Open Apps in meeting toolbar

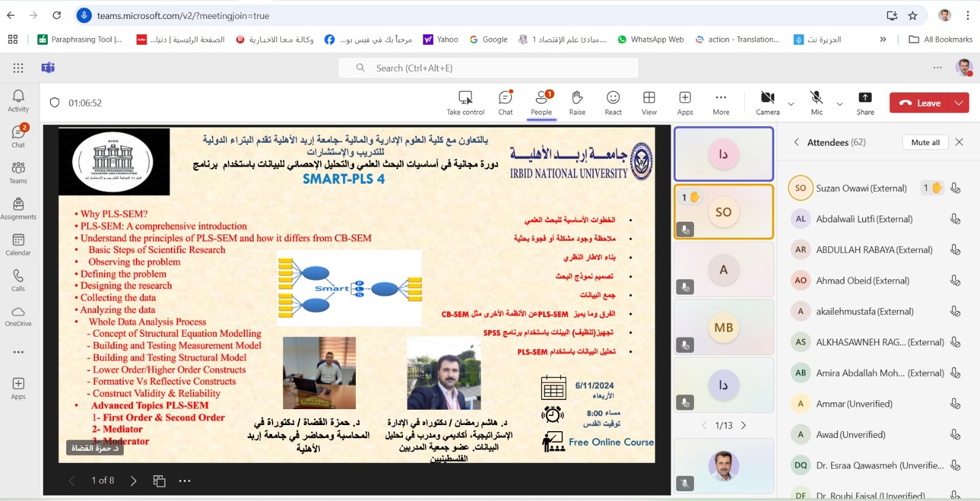(x=685, y=102)
